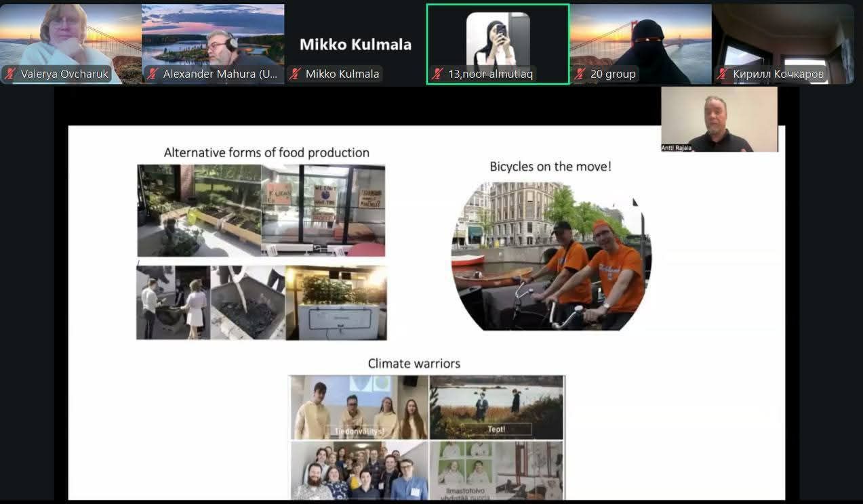The width and height of the screenshot is (863, 504).
Task: Click the 'Bicycles on the move!' heading
Action: tap(550, 166)
